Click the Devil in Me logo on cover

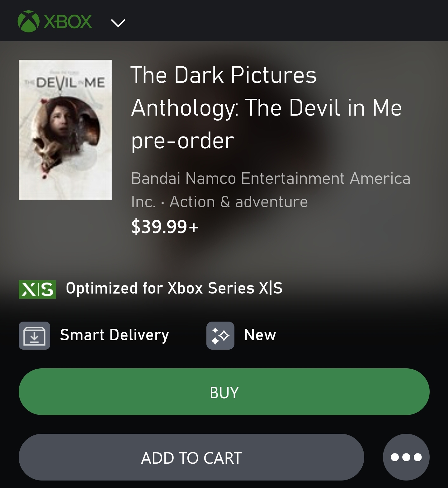coord(65,83)
